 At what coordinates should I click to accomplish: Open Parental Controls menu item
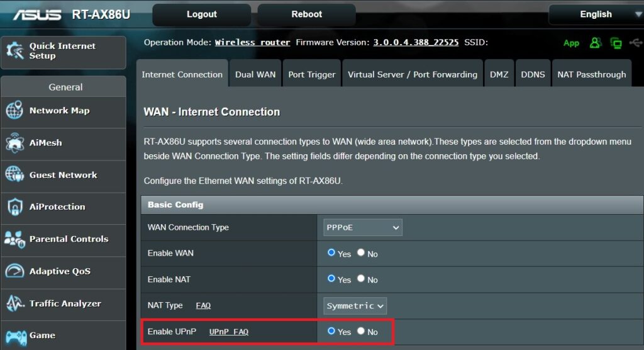[64, 239]
